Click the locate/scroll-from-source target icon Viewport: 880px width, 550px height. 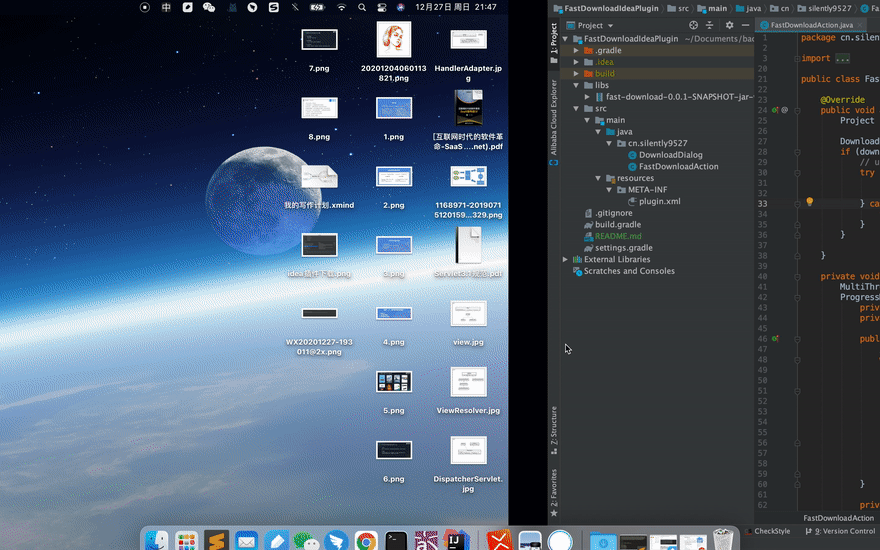pyautogui.click(x=694, y=25)
